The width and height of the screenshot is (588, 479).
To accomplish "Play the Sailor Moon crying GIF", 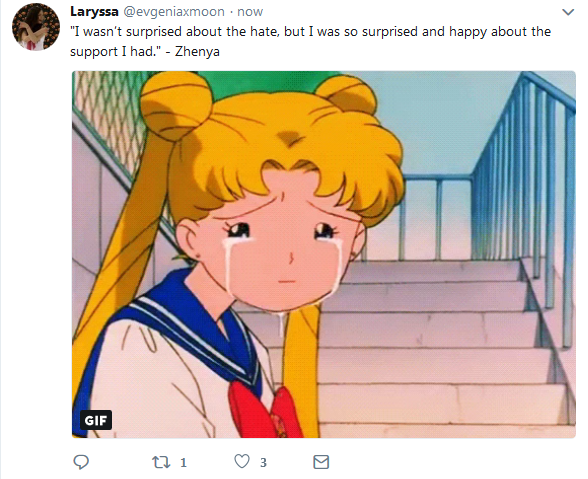I will [x=324, y=254].
